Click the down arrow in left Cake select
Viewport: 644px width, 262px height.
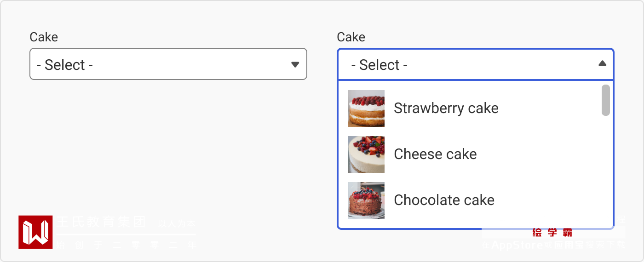coord(295,64)
